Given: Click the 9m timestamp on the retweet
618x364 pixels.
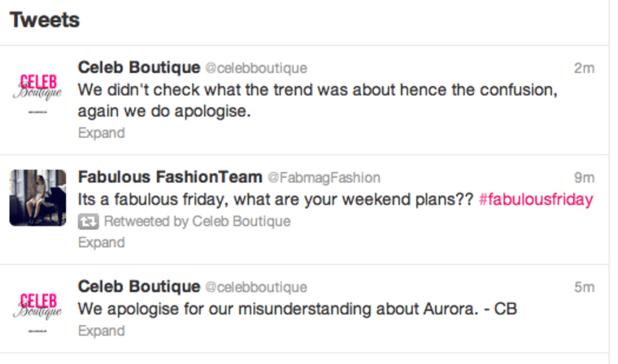Looking at the screenshot, I should click(584, 178).
